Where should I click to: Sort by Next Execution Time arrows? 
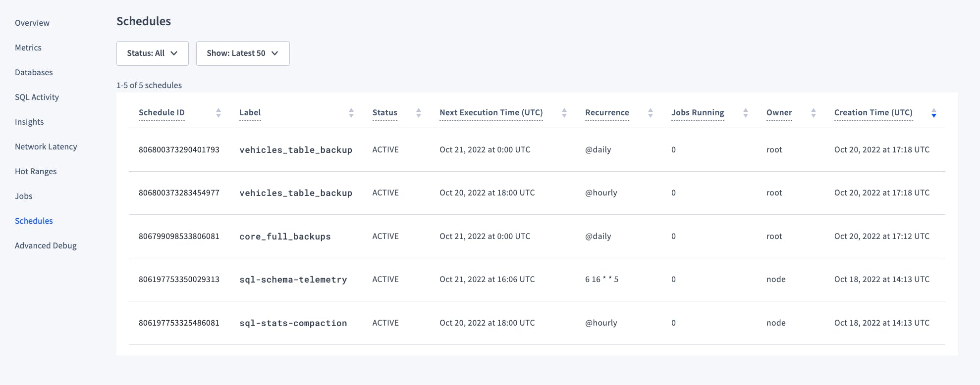564,113
